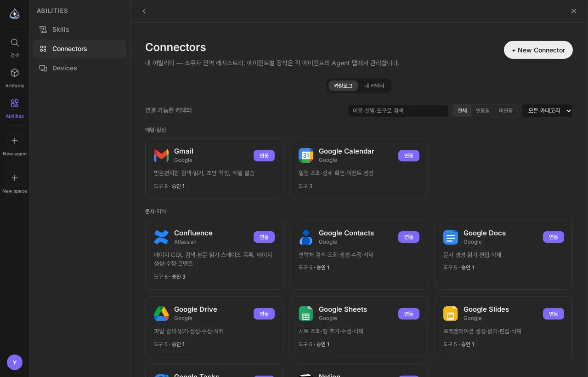Click the Google Calendar title text
The height and width of the screenshot is (377, 588).
point(346,151)
